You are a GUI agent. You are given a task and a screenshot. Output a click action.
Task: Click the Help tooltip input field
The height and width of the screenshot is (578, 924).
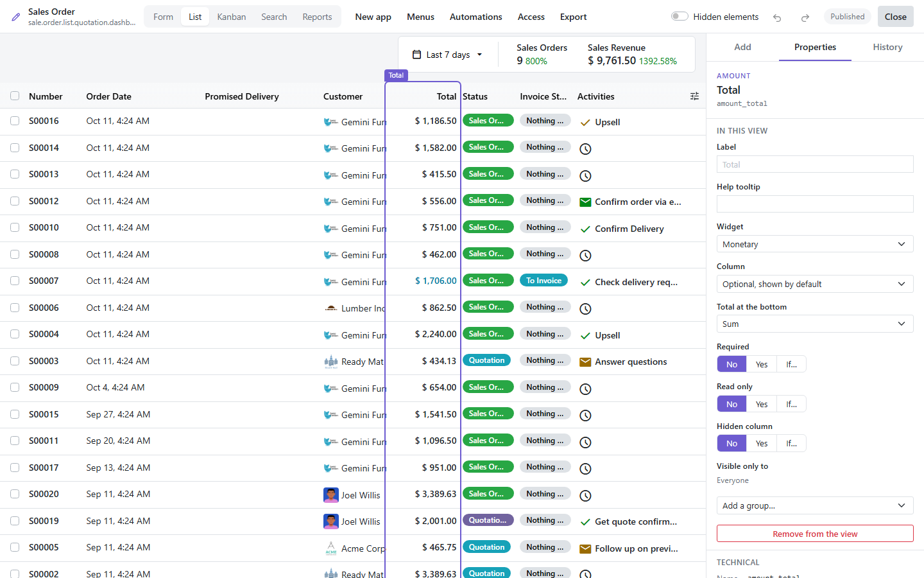pos(815,204)
